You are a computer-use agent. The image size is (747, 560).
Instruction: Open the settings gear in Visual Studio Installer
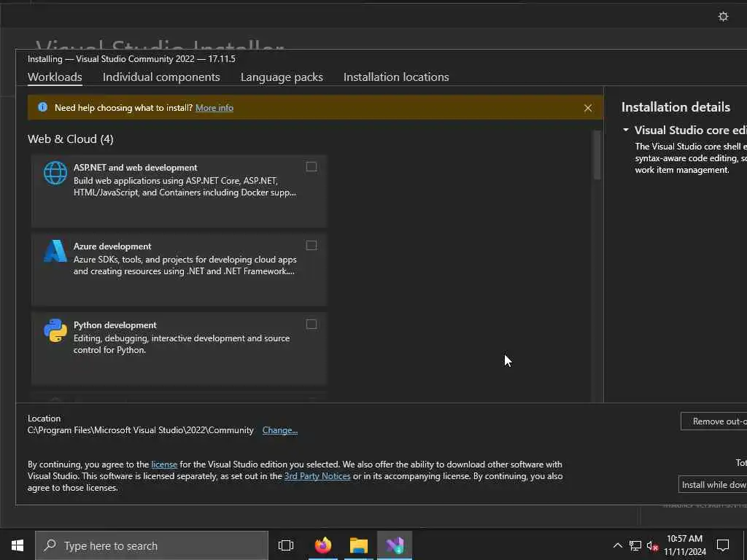click(723, 17)
